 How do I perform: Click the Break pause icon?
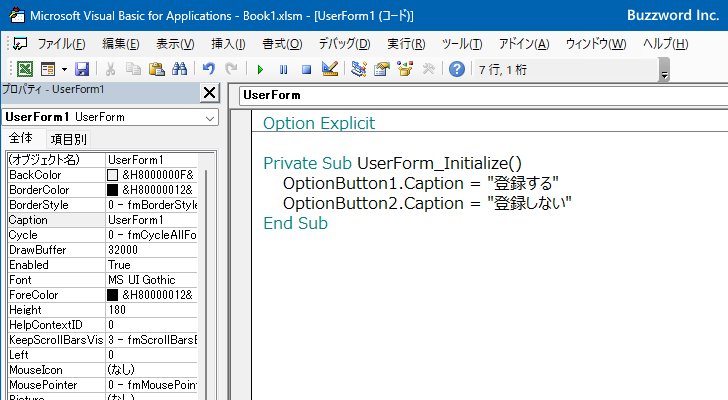tap(283, 70)
